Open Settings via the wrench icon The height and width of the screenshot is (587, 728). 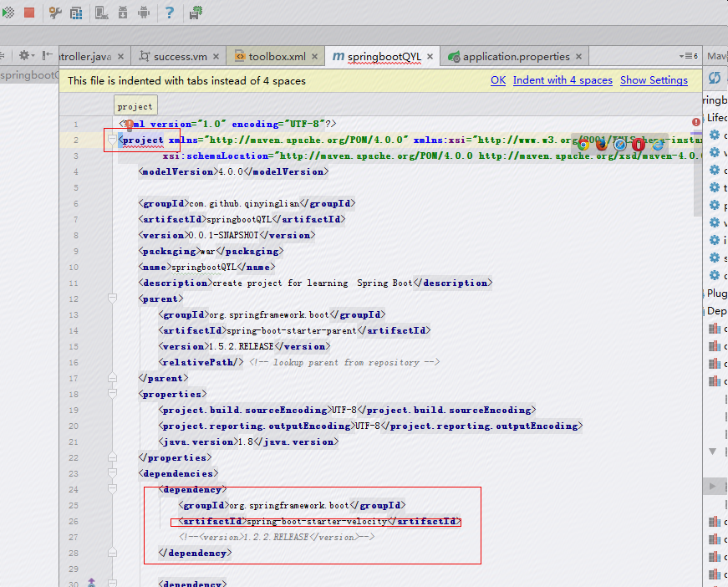tap(55, 13)
